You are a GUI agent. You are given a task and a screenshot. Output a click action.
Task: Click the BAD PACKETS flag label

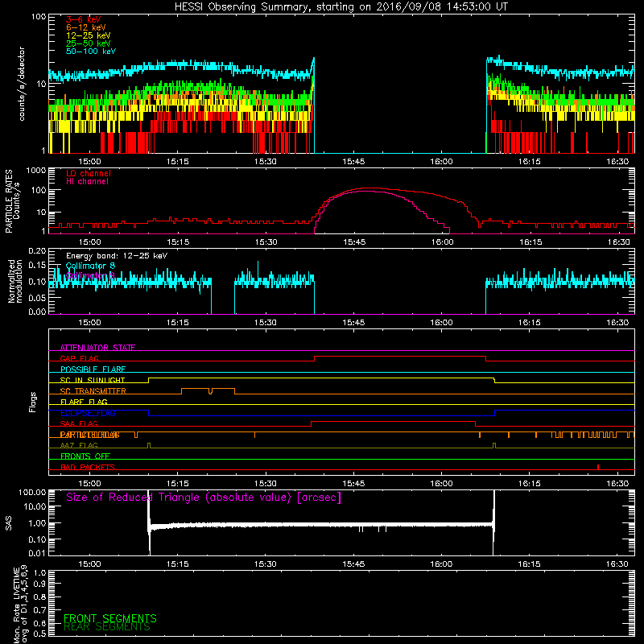point(88,467)
